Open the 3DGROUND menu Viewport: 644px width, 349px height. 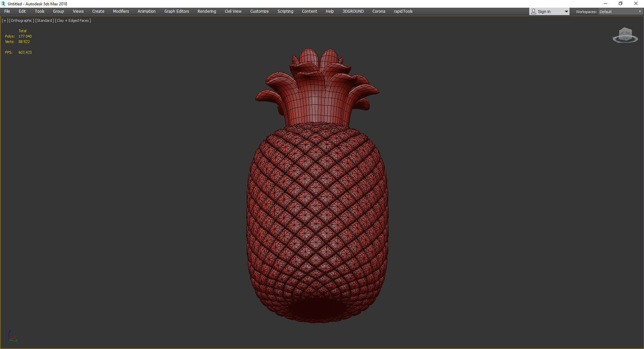click(x=353, y=11)
